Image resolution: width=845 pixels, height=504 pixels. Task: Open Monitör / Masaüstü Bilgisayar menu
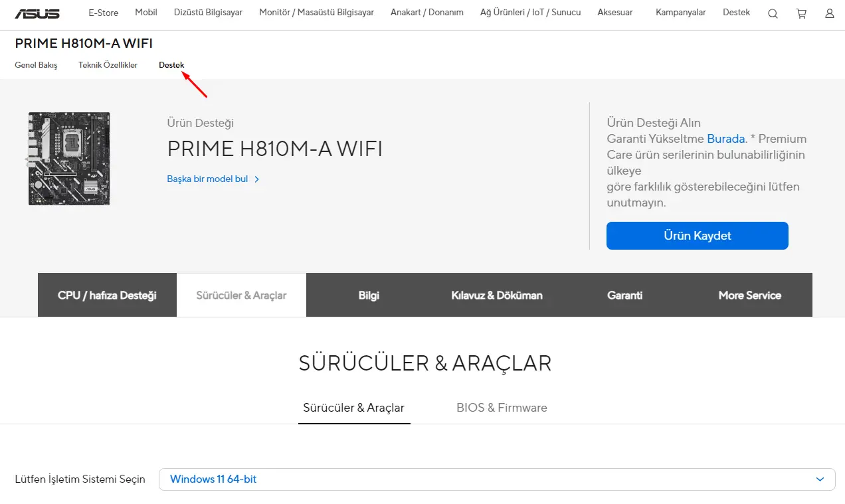[x=316, y=13]
